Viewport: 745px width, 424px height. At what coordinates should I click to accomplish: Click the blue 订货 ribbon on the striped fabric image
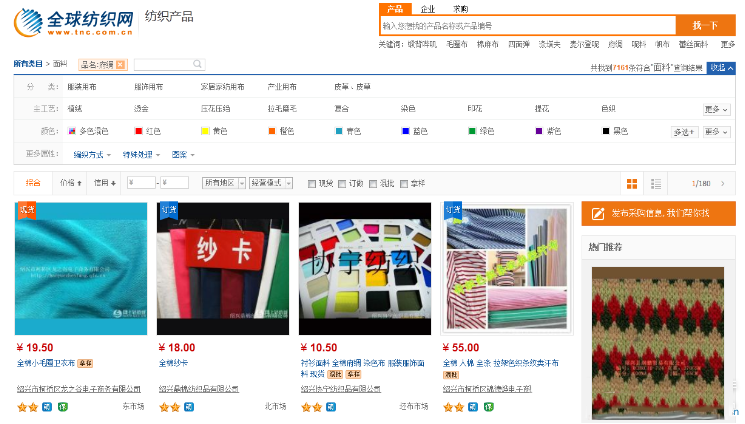(x=452, y=210)
